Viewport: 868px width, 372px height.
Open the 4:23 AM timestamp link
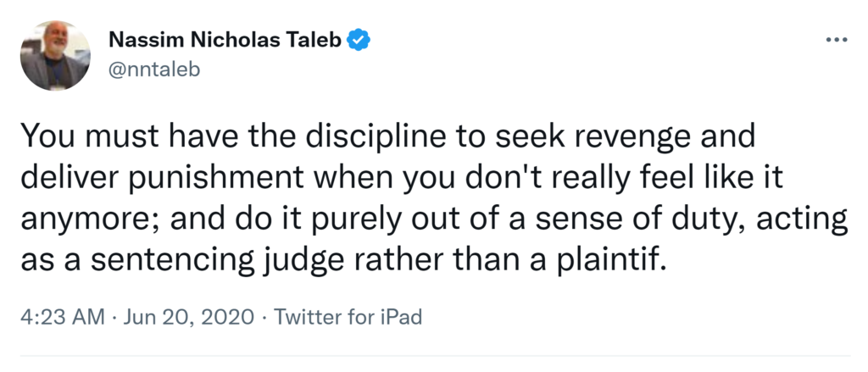pos(60,318)
